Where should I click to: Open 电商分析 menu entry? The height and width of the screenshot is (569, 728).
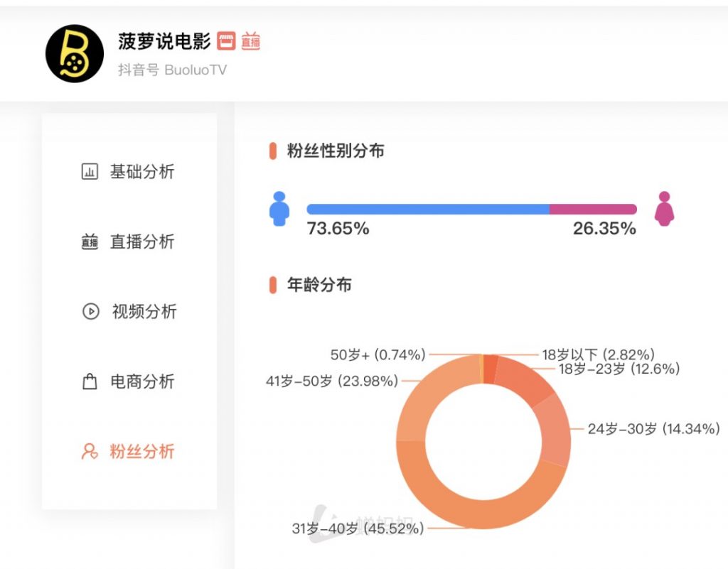[x=141, y=381]
